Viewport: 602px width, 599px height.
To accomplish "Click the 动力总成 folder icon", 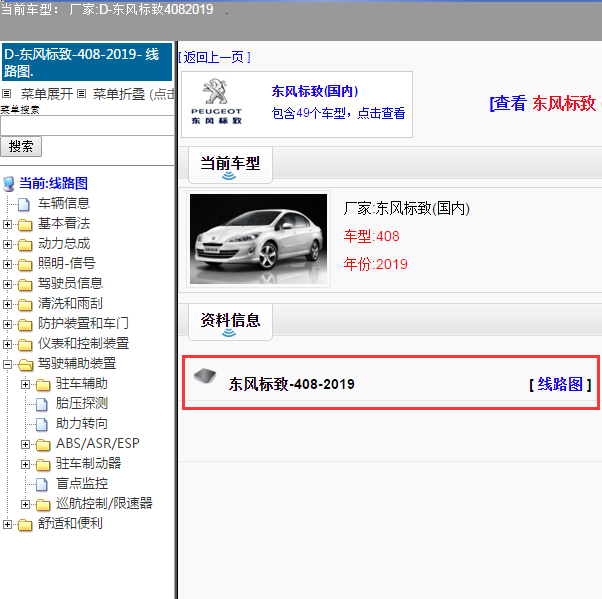I will click(x=25, y=244).
